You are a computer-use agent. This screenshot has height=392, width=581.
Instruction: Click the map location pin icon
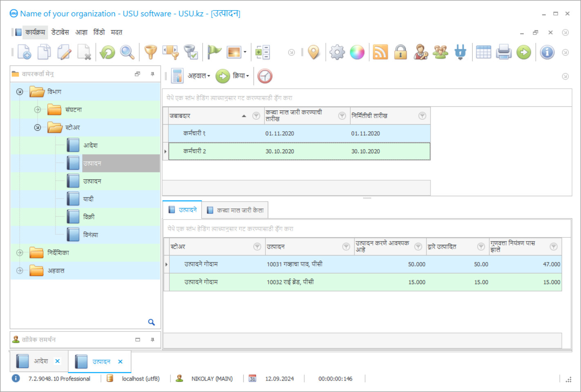314,52
